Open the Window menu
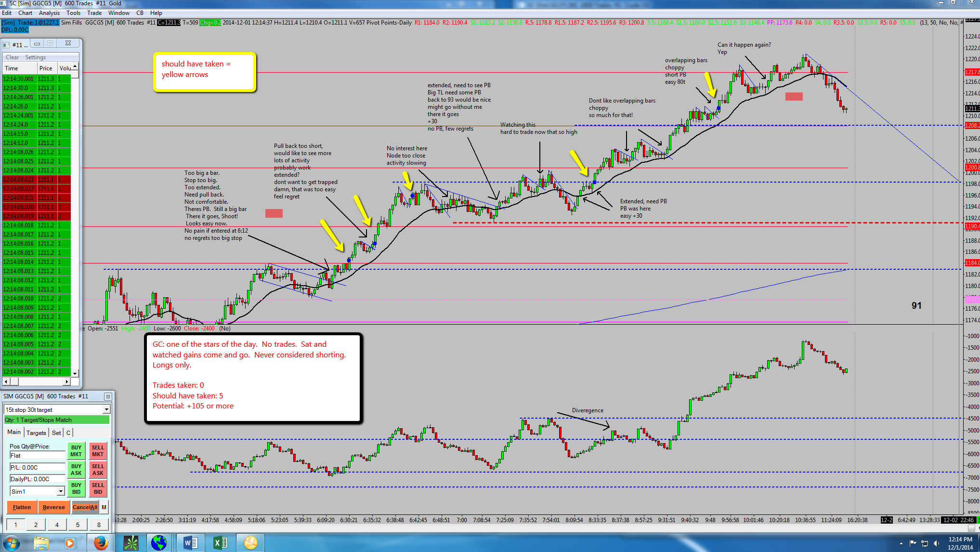The height and width of the screenshot is (552, 980). pyautogui.click(x=118, y=13)
